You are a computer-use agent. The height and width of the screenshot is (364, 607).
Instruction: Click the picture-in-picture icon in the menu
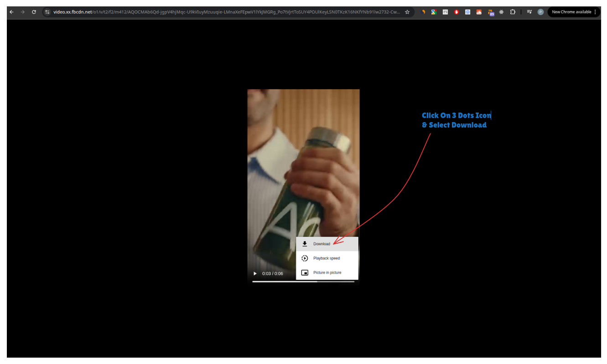[305, 272]
